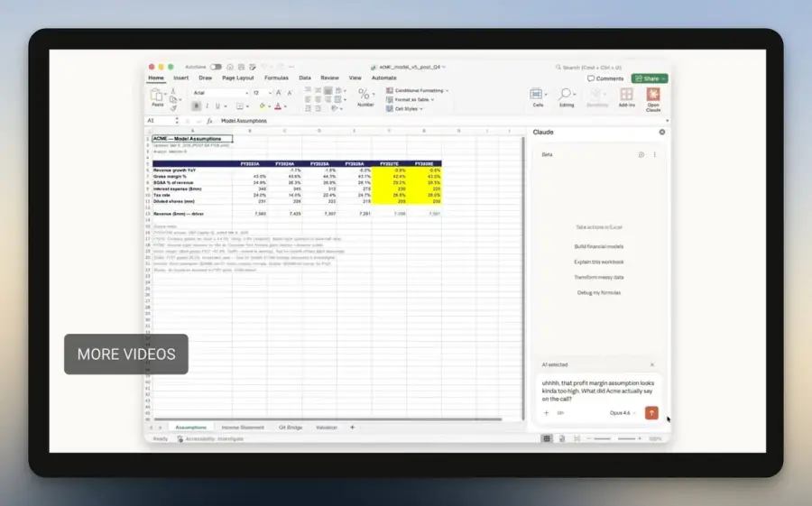Switch to the Home ribbon tab

(x=156, y=78)
